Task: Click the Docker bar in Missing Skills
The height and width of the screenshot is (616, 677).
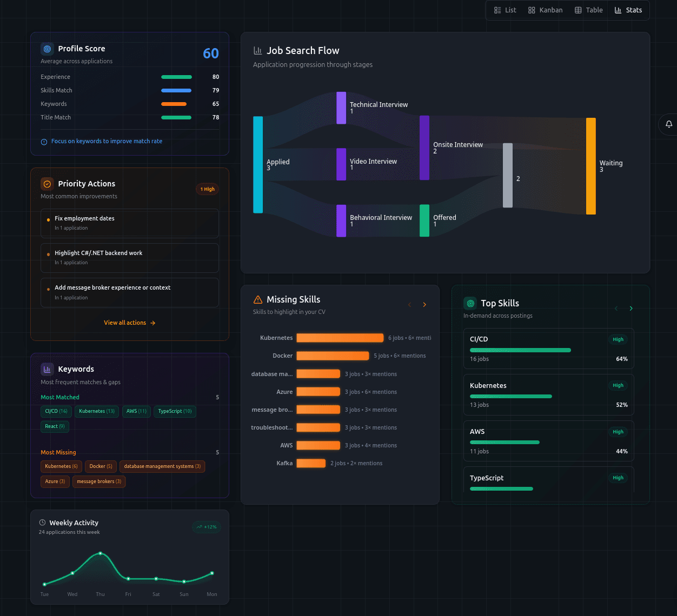Action: (333, 356)
